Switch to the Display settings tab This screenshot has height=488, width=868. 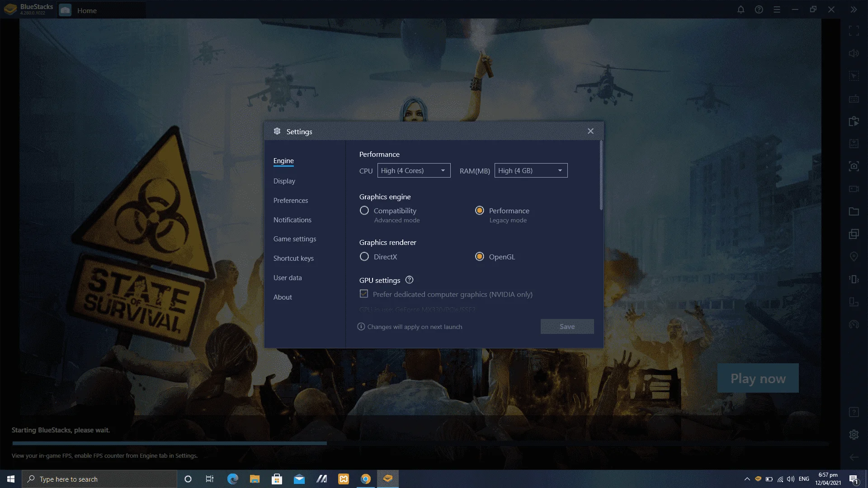click(284, 181)
